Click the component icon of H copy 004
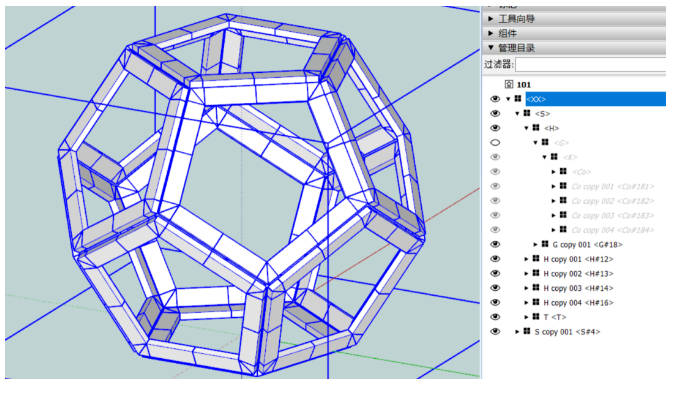Viewport: 677px width, 394px height. tap(536, 302)
